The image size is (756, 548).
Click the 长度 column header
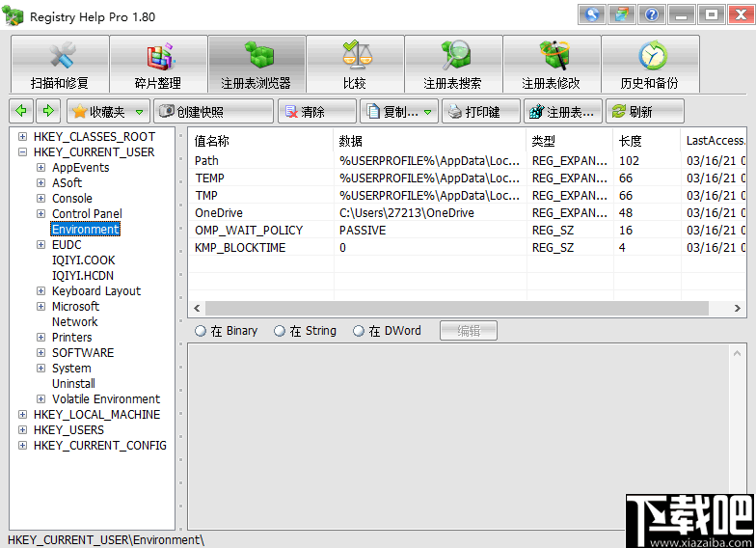[x=646, y=141]
